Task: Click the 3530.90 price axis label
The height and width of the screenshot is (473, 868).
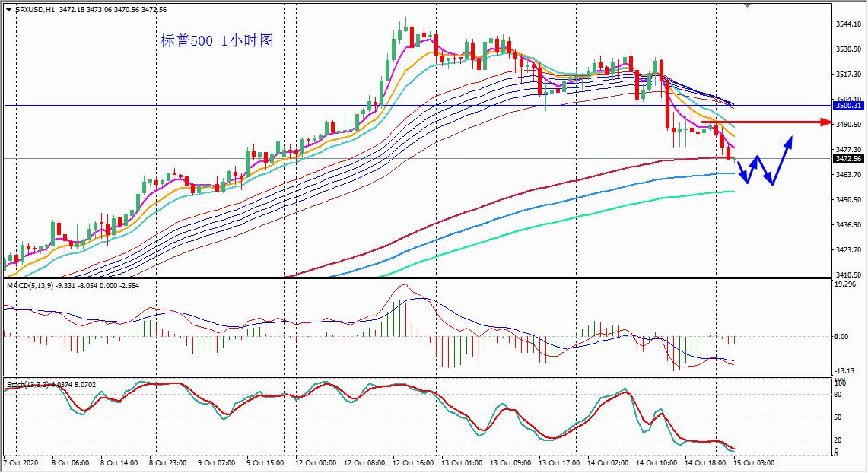Action: (x=848, y=49)
